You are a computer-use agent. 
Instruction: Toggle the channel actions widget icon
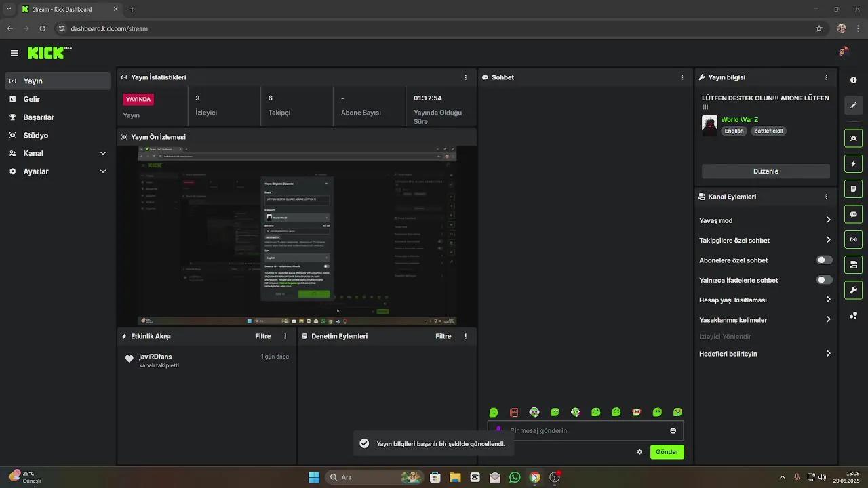pyautogui.click(x=853, y=264)
